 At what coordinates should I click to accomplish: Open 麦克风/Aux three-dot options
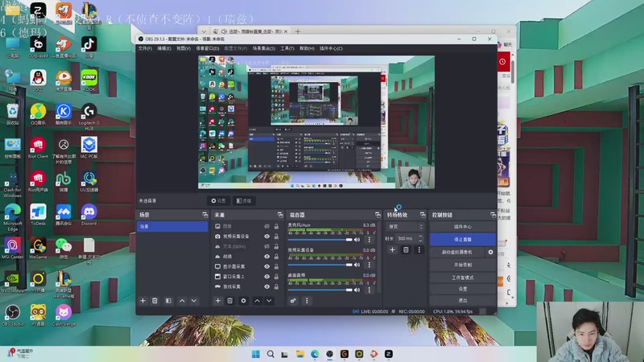tap(369, 240)
